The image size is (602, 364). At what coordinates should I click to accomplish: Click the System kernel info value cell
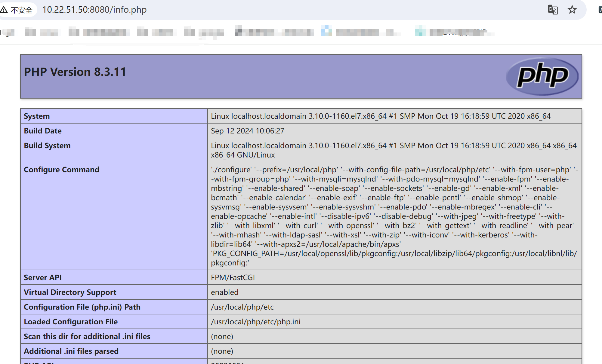[381, 116]
